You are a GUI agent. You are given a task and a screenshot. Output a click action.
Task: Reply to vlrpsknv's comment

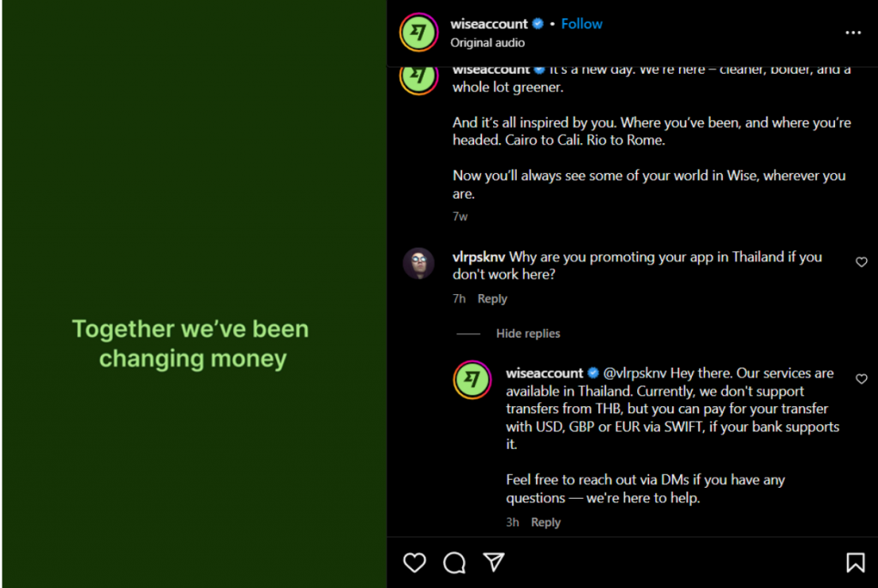pos(492,298)
